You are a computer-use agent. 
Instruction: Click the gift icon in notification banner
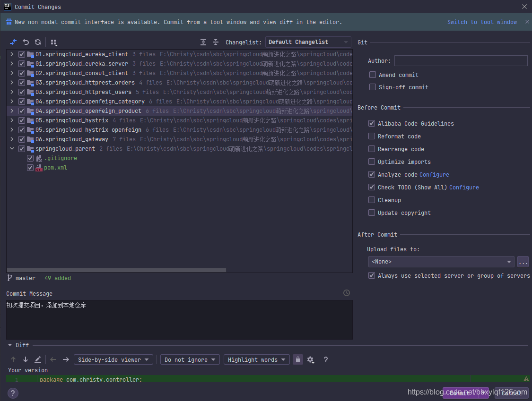pyautogui.click(x=9, y=22)
